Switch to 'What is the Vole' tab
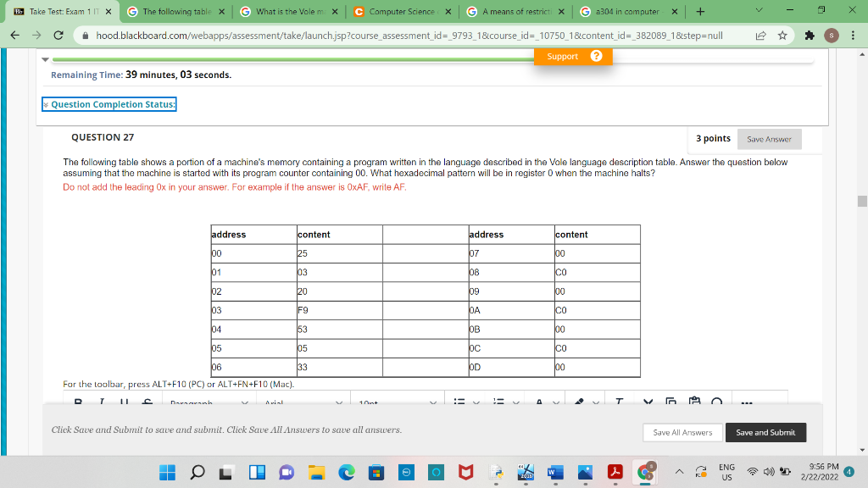868x488 pixels. 290,12
